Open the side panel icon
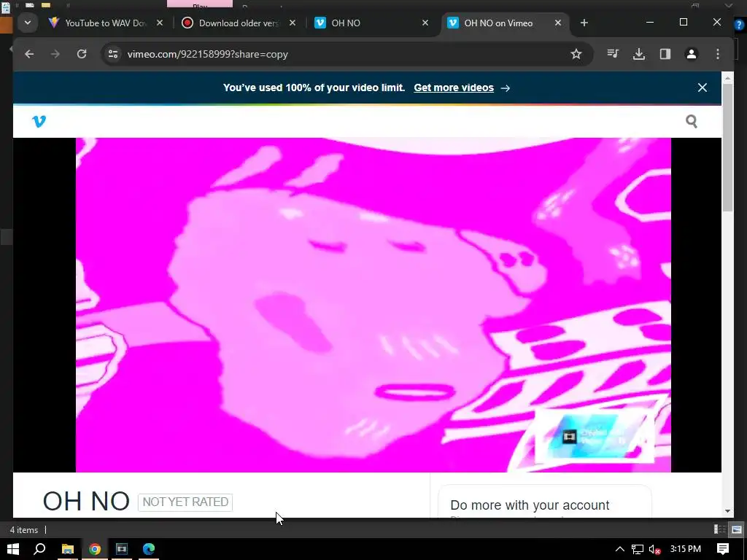This screenshot has width=747, height=560. coord(665,54)
